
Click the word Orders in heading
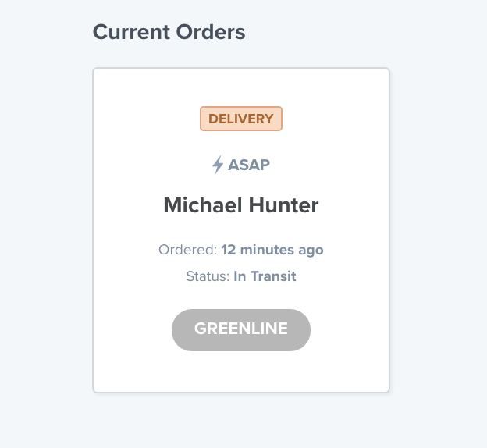point(211,32)
